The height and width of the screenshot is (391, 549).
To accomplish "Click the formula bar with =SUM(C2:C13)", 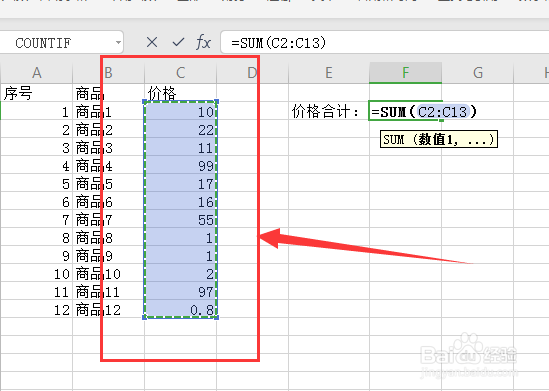I will point(384,43).
